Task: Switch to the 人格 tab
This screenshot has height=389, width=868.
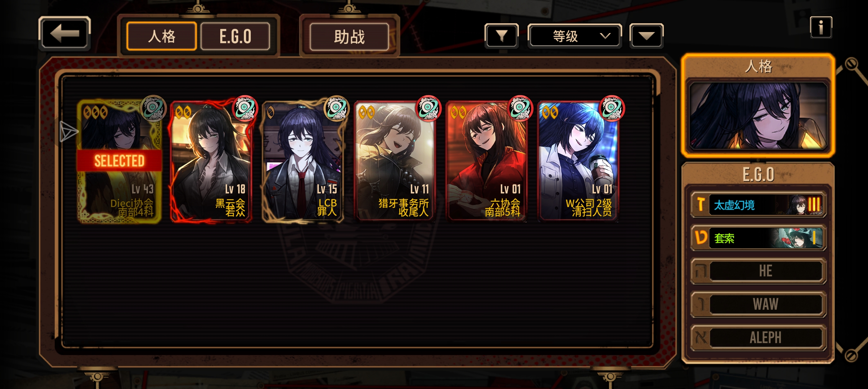Action: tap(162, 36)
